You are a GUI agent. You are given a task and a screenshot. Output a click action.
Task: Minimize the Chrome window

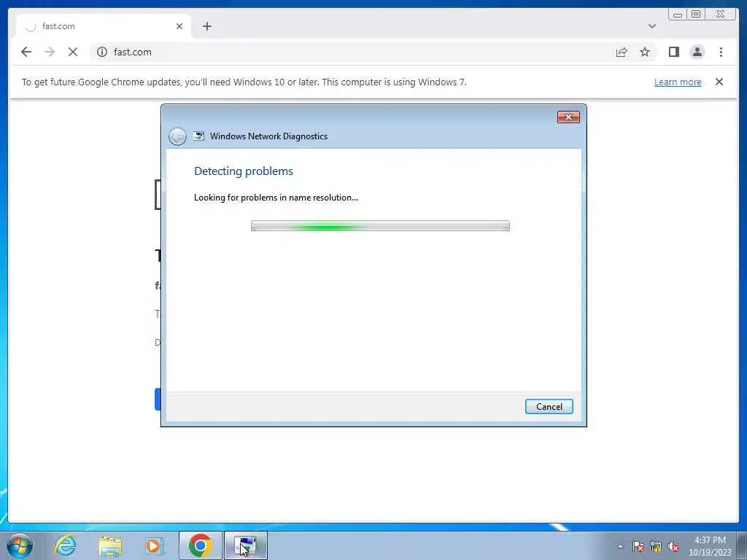point(678,15)
